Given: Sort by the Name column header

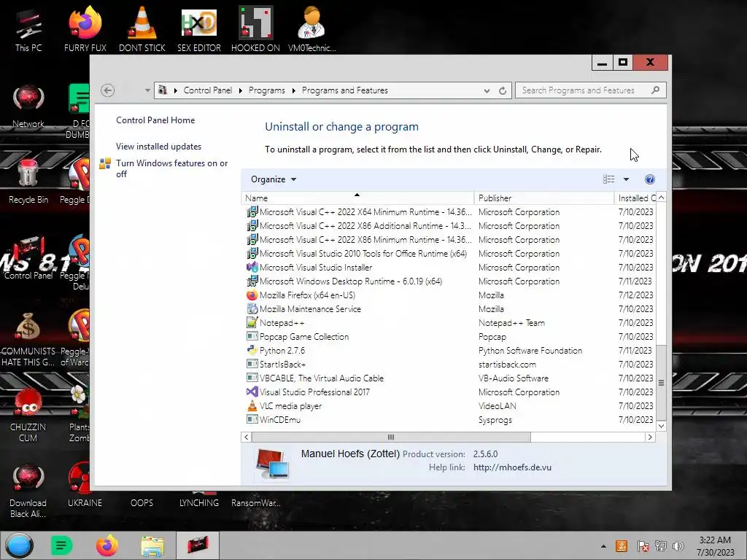Looking at the screenshot, I should 357,198.
